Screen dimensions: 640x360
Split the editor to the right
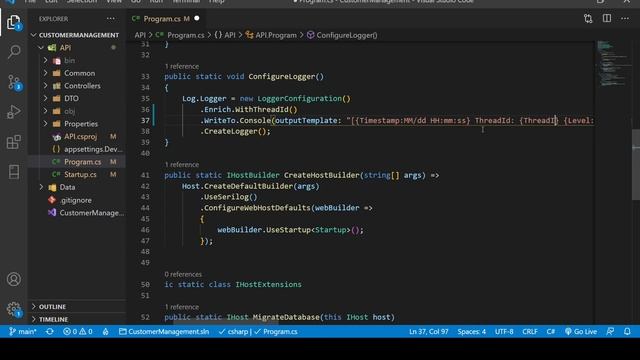[x=607, y=18]
